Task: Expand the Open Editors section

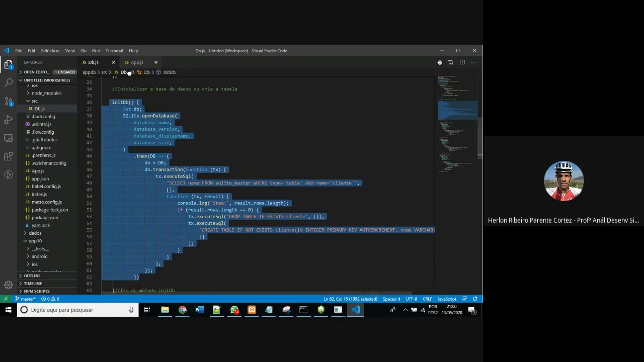Action: [x=48, y=72]
